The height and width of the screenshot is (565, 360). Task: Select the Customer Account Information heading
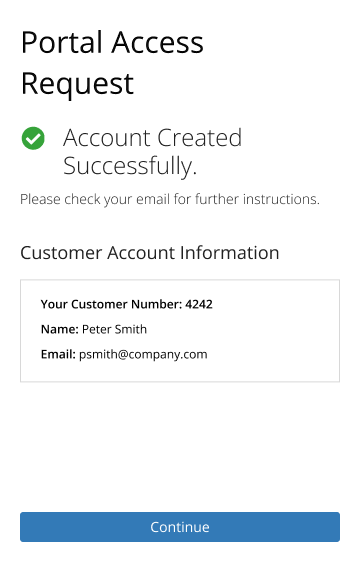click(150, 253)
